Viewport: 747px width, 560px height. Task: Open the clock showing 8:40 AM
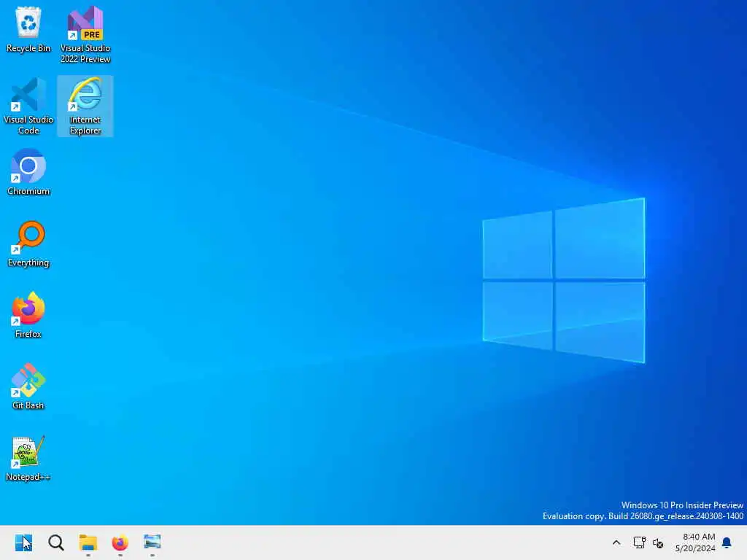tap(695, 542)
